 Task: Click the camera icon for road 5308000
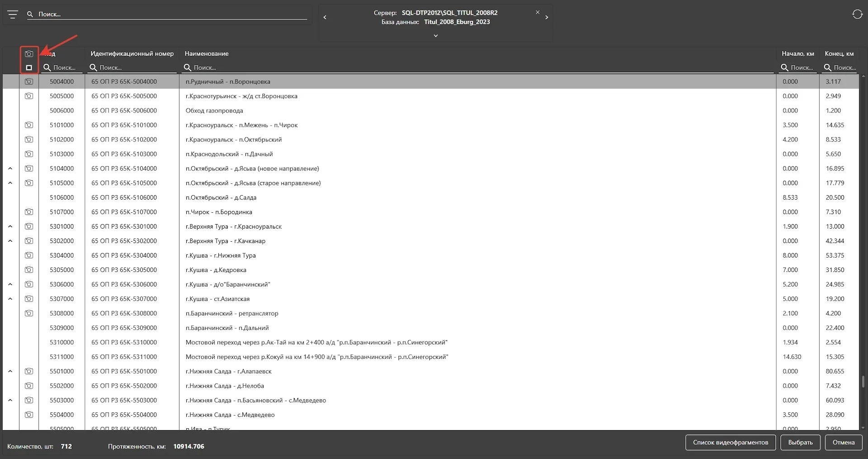point(29,314)
